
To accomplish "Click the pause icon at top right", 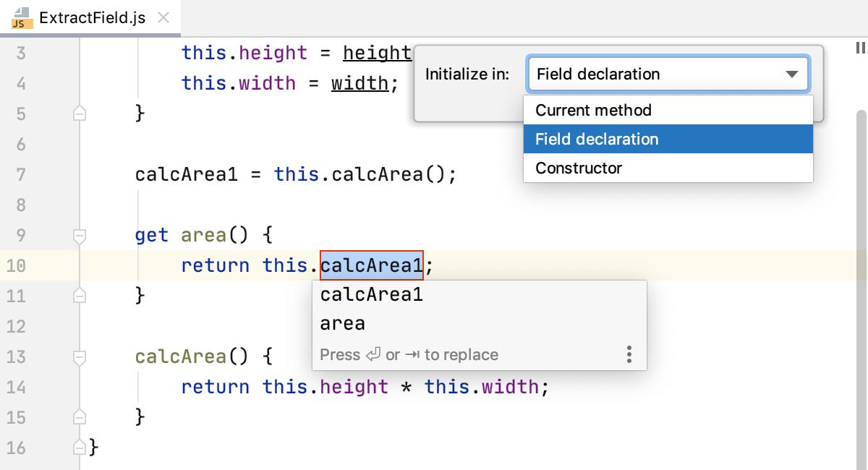I will [x=860, y=48].
